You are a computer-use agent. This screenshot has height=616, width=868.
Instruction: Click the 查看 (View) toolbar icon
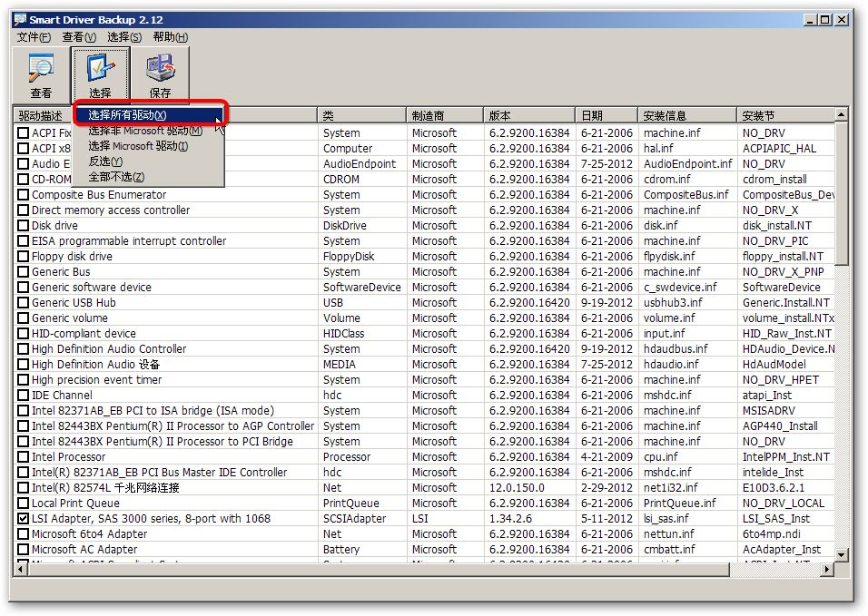[x=41, y=75]
